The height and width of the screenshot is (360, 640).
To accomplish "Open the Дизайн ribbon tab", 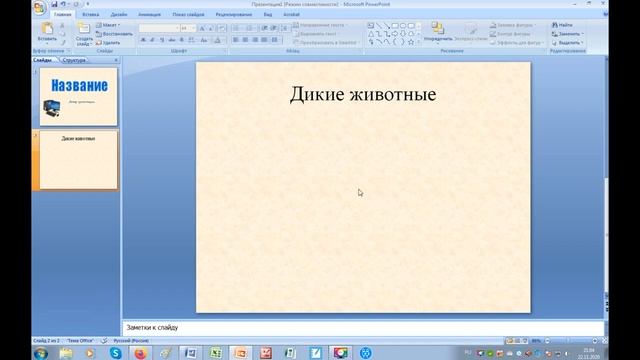I will point(119,14).
